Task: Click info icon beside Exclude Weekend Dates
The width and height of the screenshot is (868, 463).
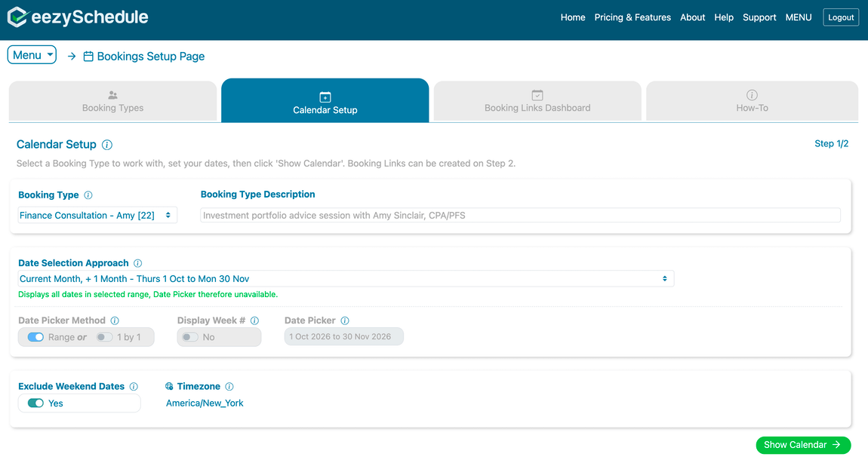Action: click(134, 387)
